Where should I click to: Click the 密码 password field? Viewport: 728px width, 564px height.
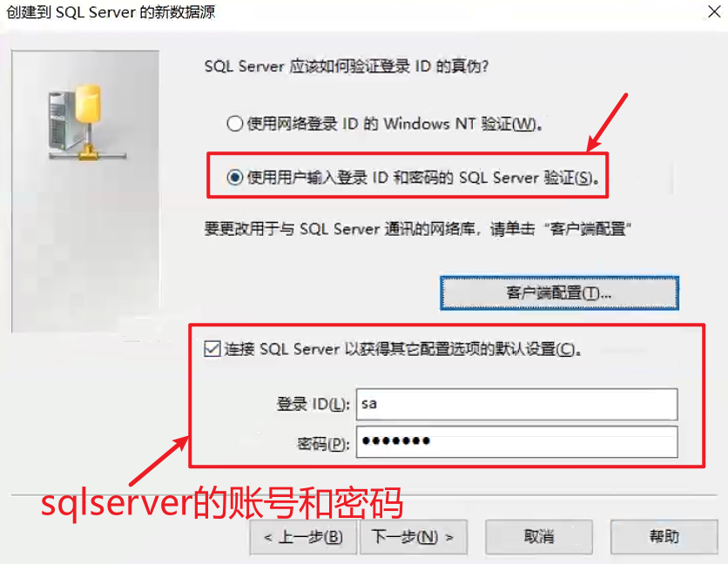516,442
